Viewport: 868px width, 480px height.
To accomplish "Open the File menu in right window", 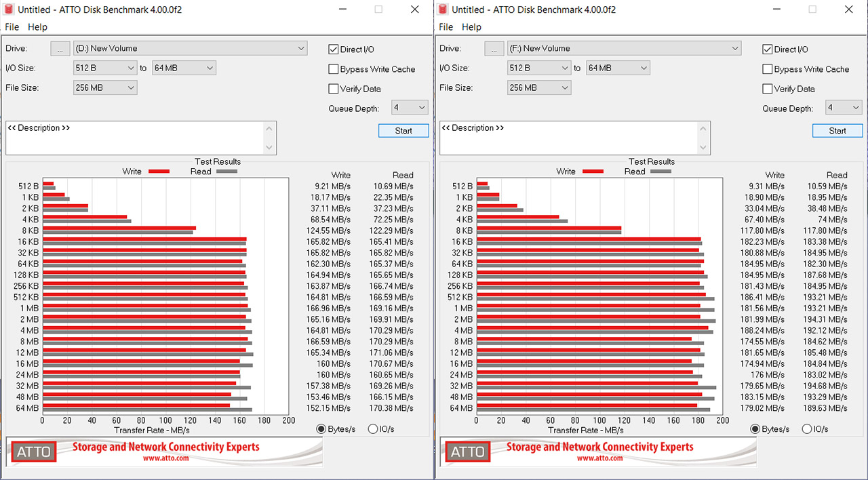I will click(x=446, y=27).
